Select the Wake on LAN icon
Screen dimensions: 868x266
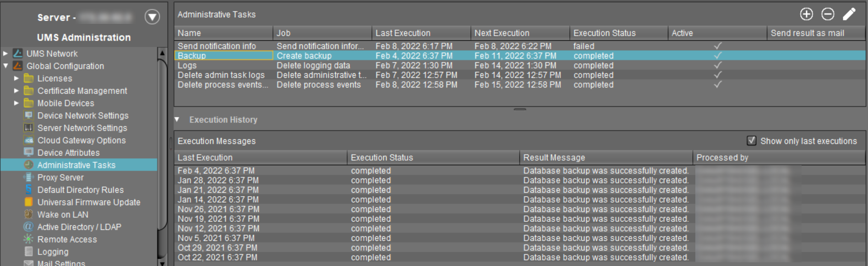pyautogui.click(x=28, y=214)
